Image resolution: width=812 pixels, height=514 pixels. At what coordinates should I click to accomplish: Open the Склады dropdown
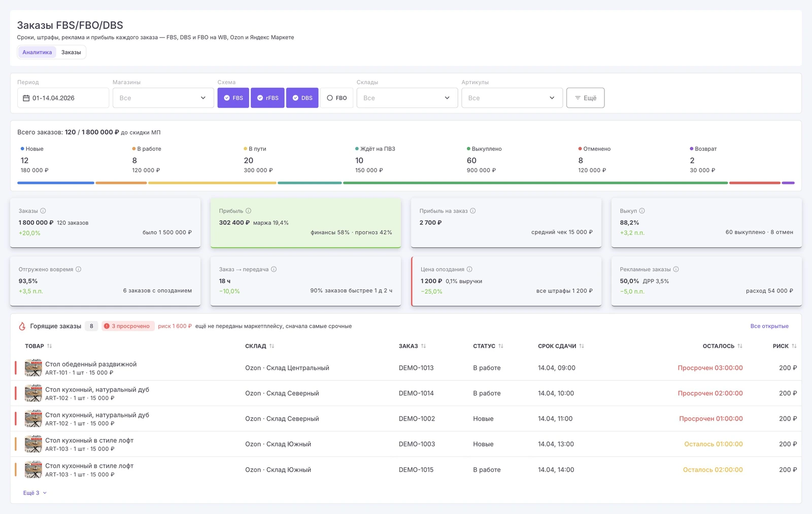(x=407, y=98)
